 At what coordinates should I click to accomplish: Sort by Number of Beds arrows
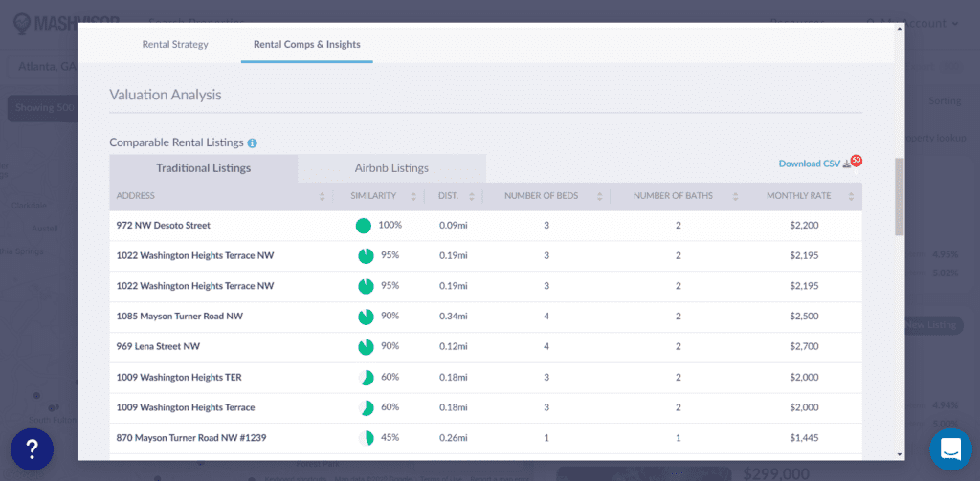coord(598,197)
